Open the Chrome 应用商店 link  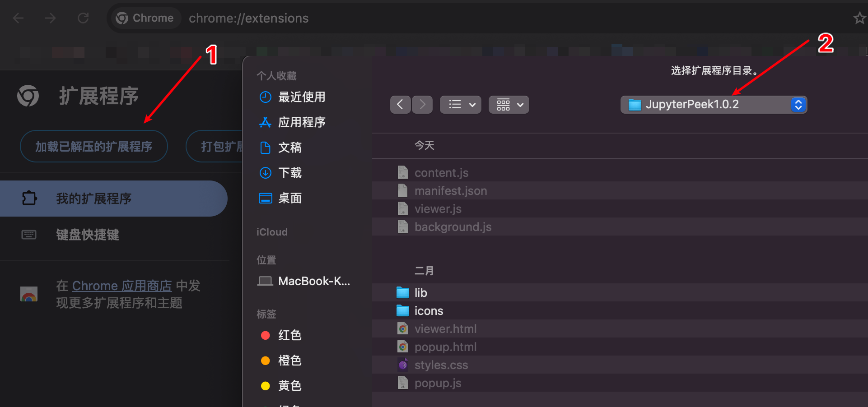(x=122, y=286)
